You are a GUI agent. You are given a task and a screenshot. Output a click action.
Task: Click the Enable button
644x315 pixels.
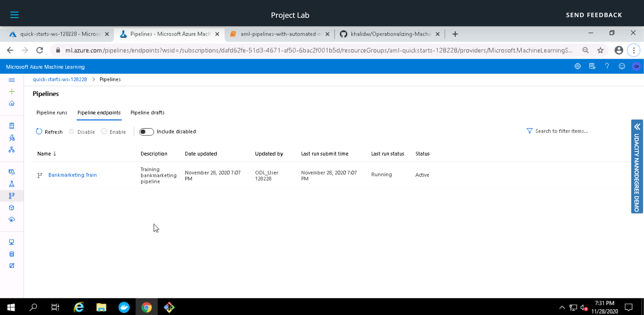coord(114,132)
